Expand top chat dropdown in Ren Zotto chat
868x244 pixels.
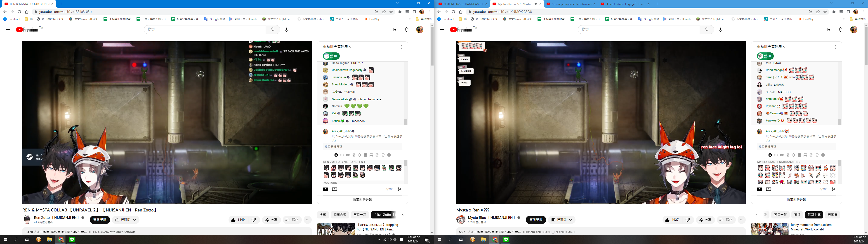pos(338,47)
